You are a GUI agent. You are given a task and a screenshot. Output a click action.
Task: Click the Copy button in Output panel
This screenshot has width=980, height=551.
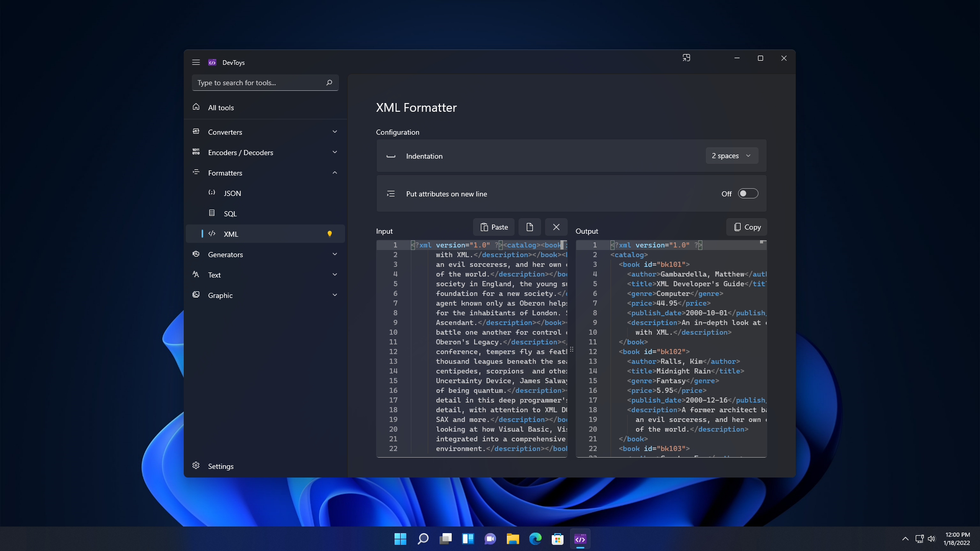[x=746, y=227]
